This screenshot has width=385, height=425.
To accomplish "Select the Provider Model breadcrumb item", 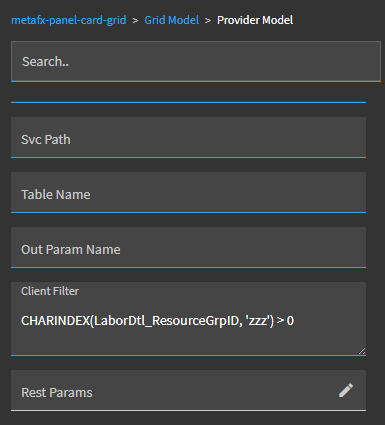I will pos(255,20).
